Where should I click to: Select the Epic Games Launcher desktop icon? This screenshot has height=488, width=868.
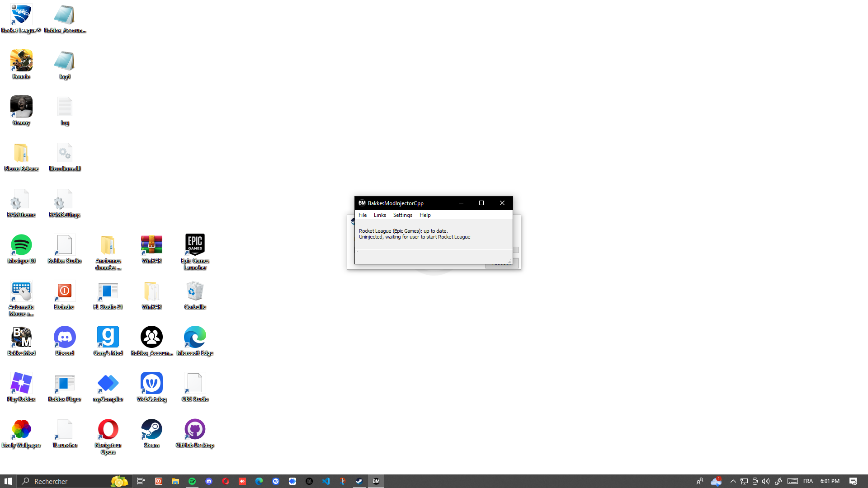coord(195,245)
